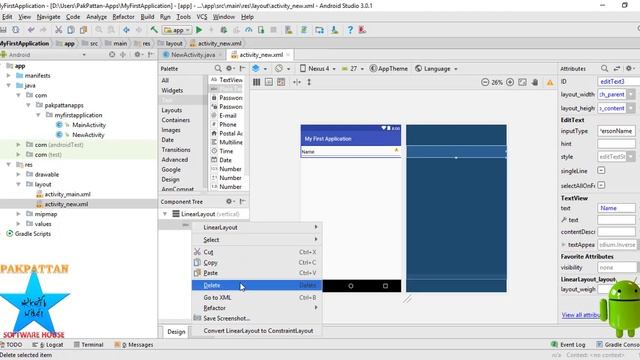The height and width of the screenshot is (360, 640).
Task: Collapse the java folder
Action: point(9,85)
